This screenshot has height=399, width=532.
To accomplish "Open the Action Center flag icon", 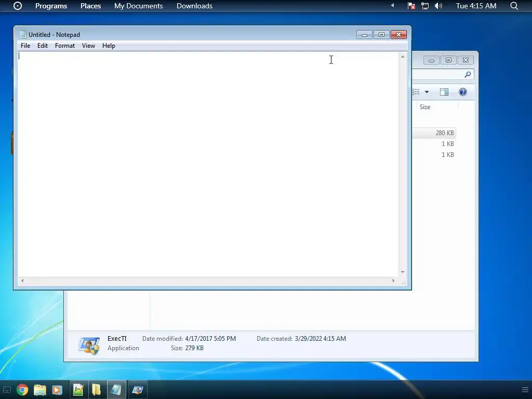I will [411, 6].
